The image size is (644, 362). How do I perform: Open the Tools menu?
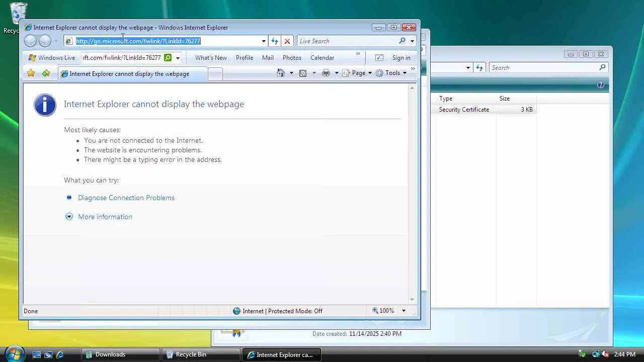pos(391,73)
